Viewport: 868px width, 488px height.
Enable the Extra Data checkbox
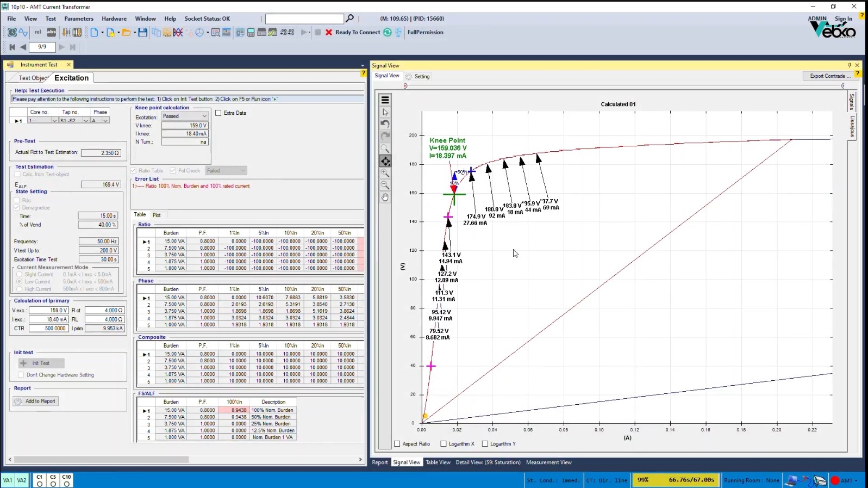[x=218, y=113]
